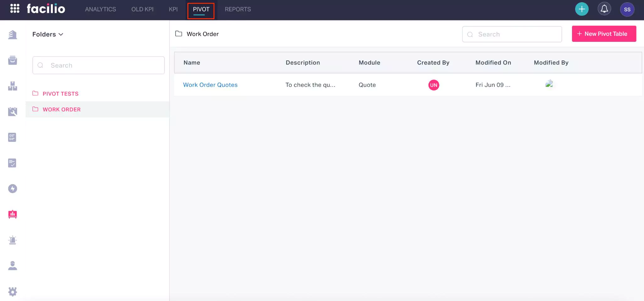Click the Created By column header
Viewport: 644px width, 301px height.
433,63
